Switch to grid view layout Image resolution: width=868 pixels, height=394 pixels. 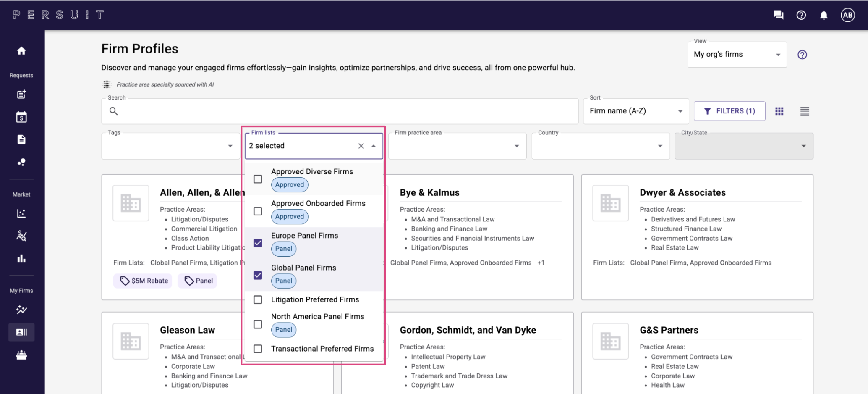point(779,111)
